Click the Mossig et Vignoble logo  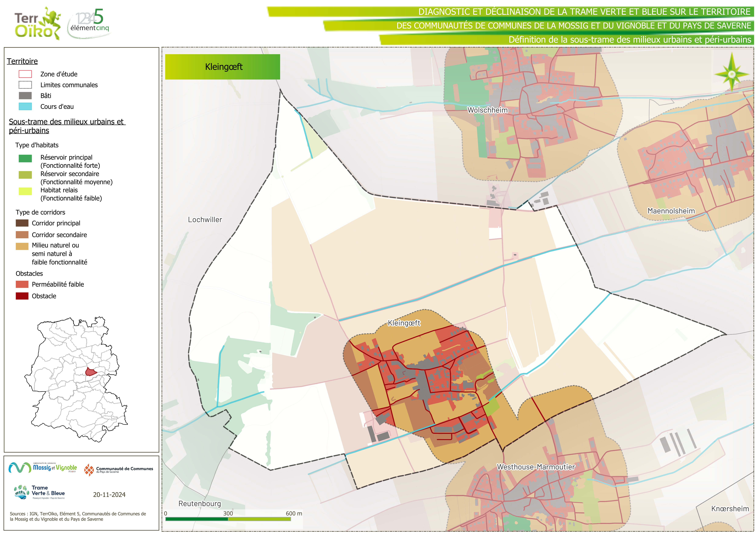[43, 468]
